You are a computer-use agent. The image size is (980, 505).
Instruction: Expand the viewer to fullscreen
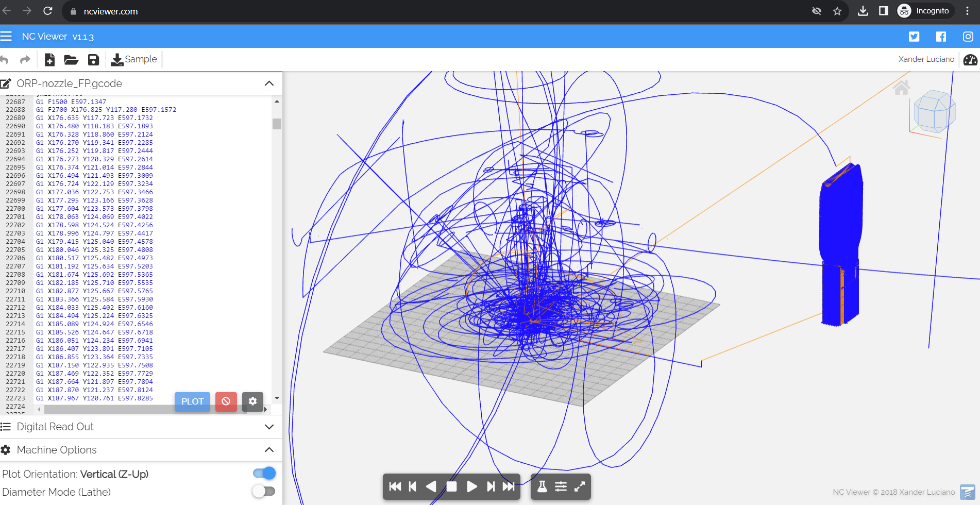coord(580,486)
